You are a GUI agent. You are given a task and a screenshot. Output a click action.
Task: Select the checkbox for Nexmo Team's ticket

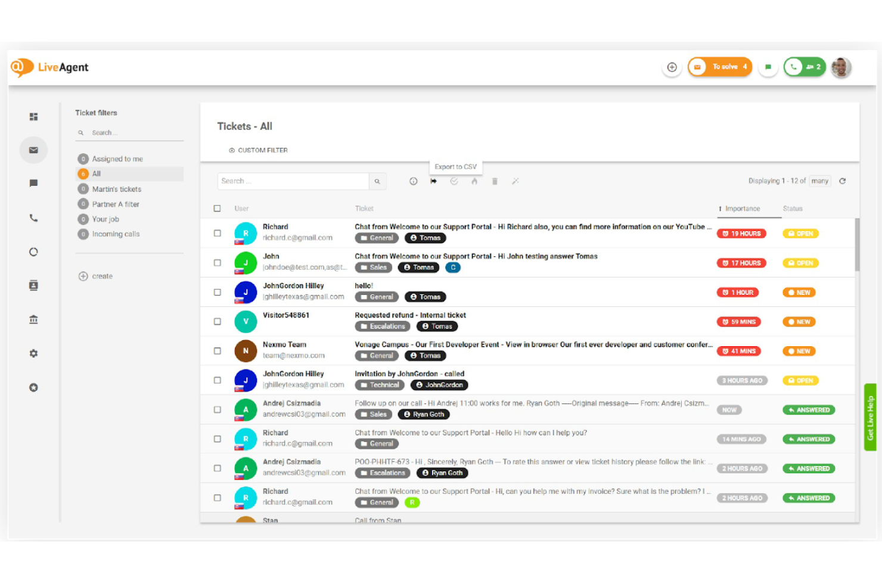click(218, 350)
